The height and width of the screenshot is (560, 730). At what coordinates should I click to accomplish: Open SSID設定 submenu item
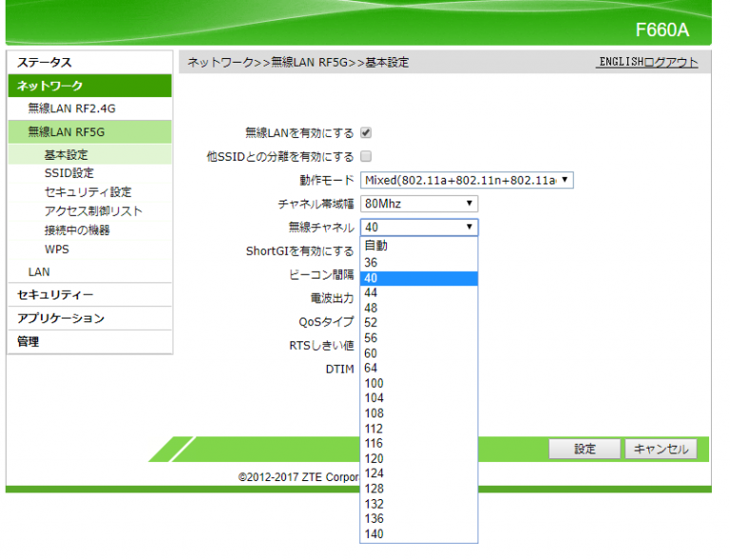click(x=90, y=173)
